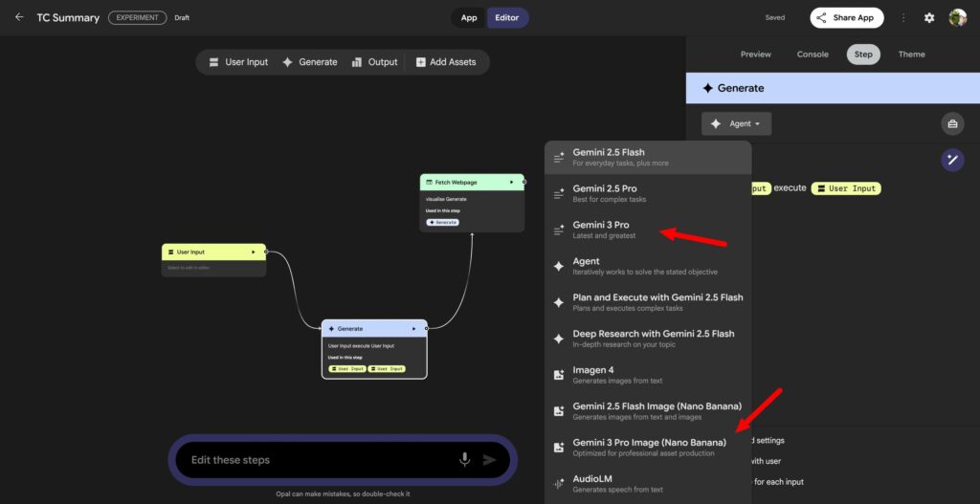Screen dimensions: 980x504
Task: Click the magic wand enhance button
Action: click(x=952, y=160)
